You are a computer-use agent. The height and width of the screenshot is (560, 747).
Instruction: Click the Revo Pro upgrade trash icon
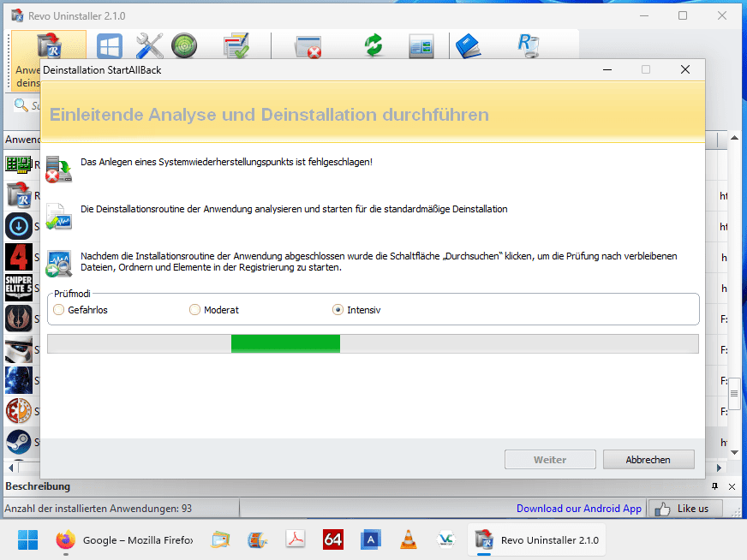click(528, 45)
